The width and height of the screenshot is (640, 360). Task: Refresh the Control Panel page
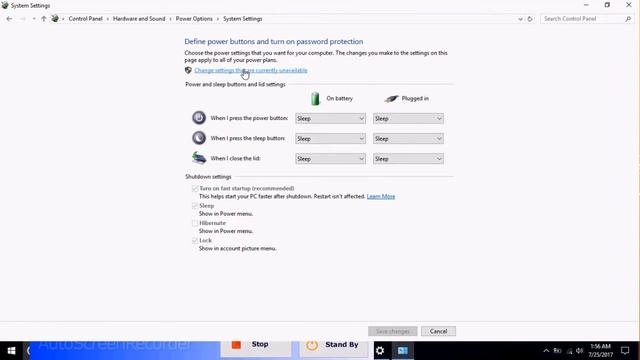530,19
